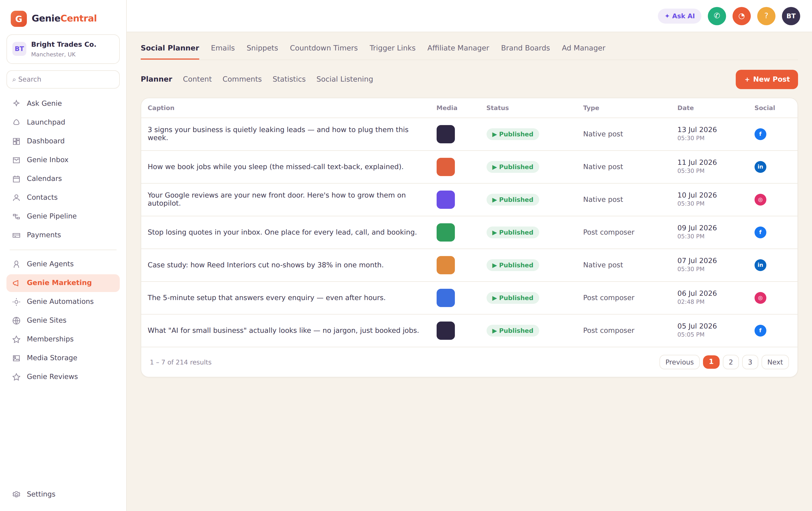
Task: Click the Launchpad sidebar icon
Action: click(x=16, y=122)
